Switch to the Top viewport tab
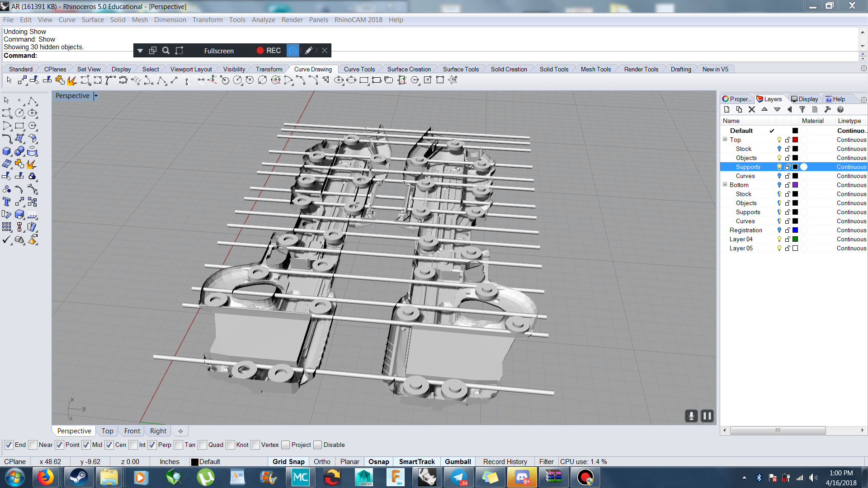Viewport: 868px width, 488px height. coord(107,431)
